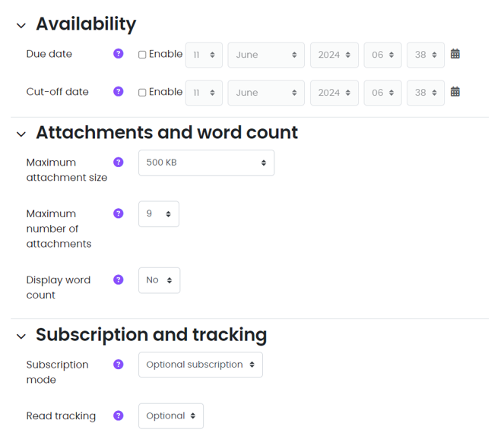Click help icon next to Due date
This screenshot has height=436, width=504.
pos(118,54)
